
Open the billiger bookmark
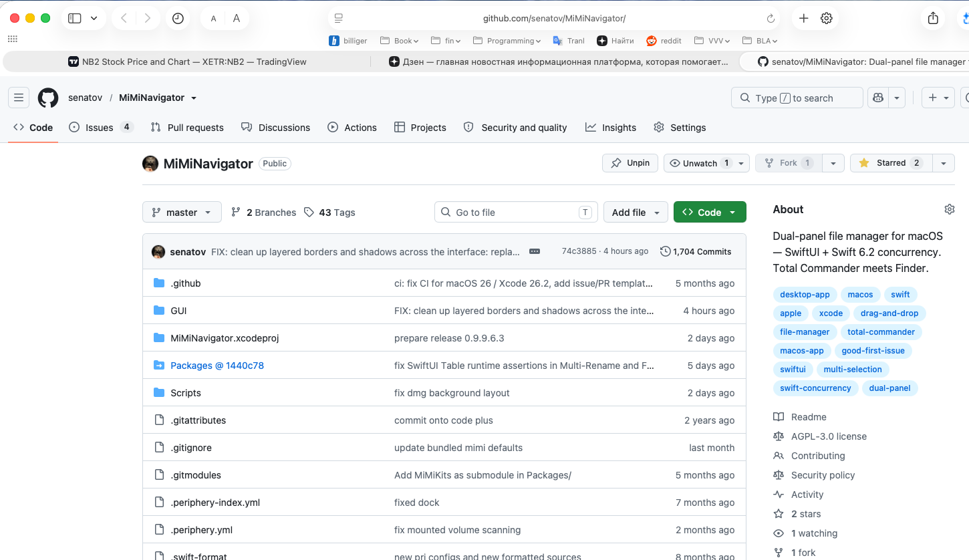(x=348, y=41)
